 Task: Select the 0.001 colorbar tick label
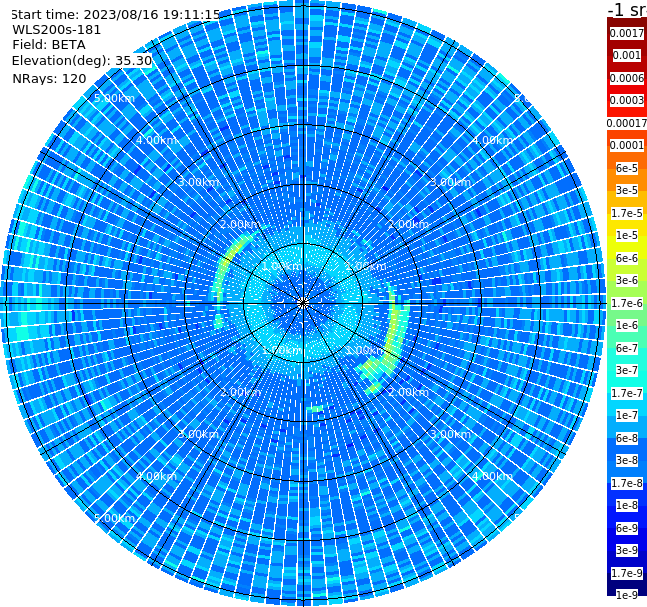coord(627,55)
